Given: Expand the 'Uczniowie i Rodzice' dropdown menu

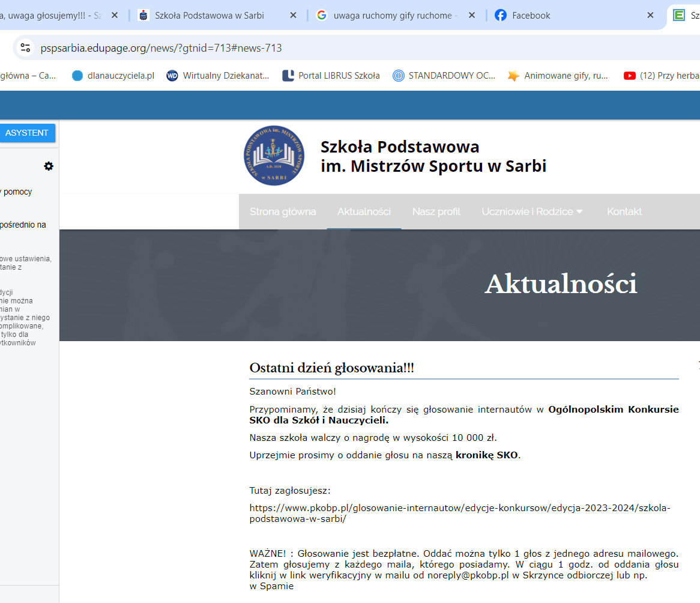Looking at the screenshot, I should tap(532, 211).
